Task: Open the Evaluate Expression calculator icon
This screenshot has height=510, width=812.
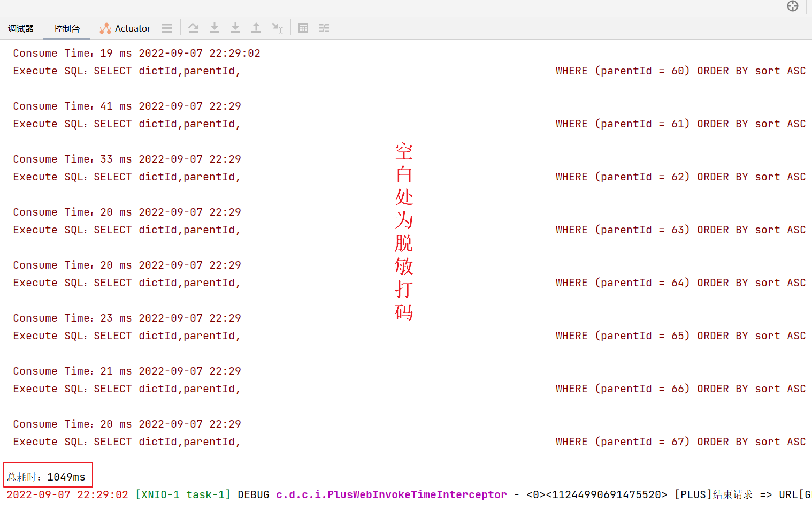Action: tap(303, 28)
